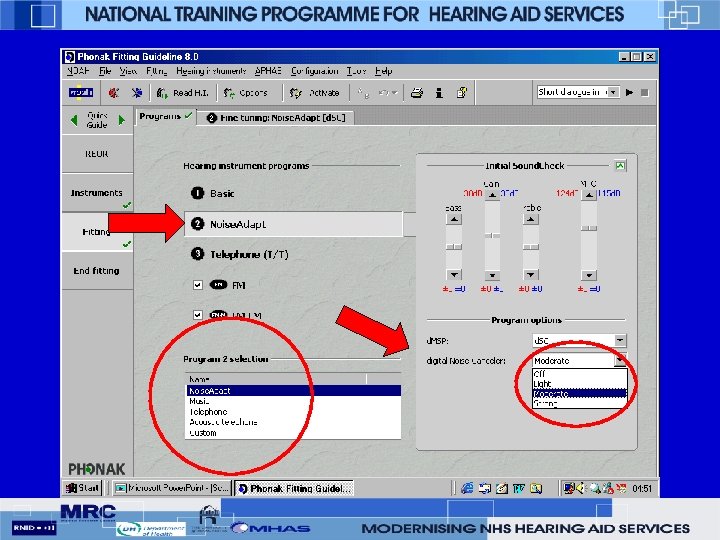720x540 pixels.
Task: Open the Help menu
Action: 383,71
